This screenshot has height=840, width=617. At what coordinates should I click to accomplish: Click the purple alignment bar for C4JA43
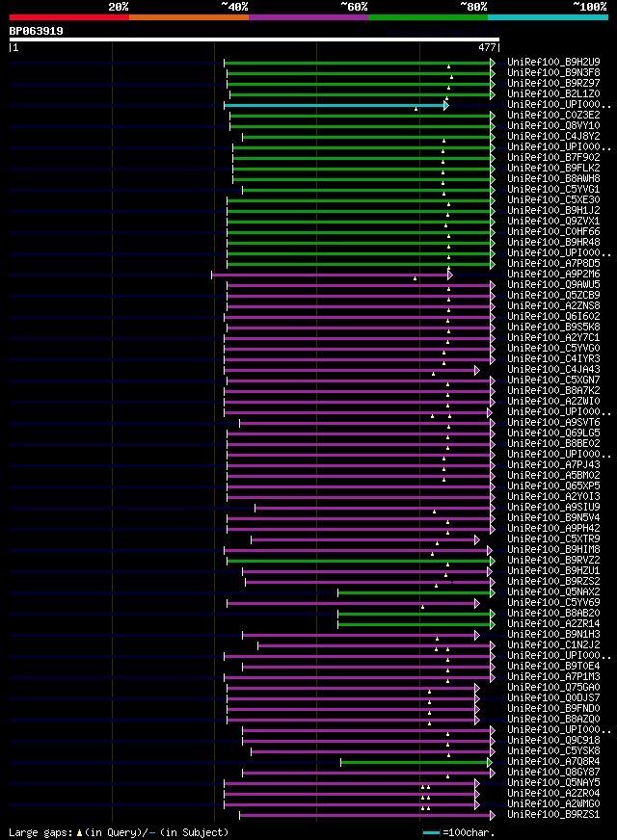pyautogui.click(x=352, y=371)
